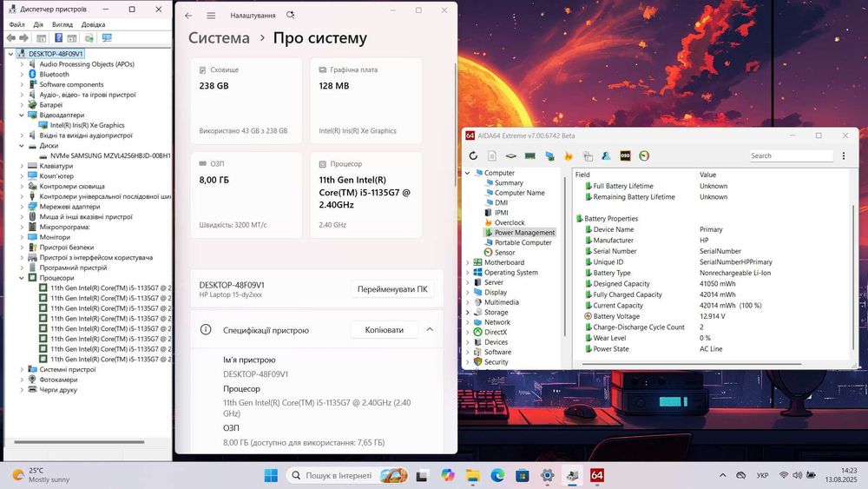Image resolution: width=868 pixels, height=489 pixels.
Task: Expand the Bluetooth category
Action: [22, 74]
